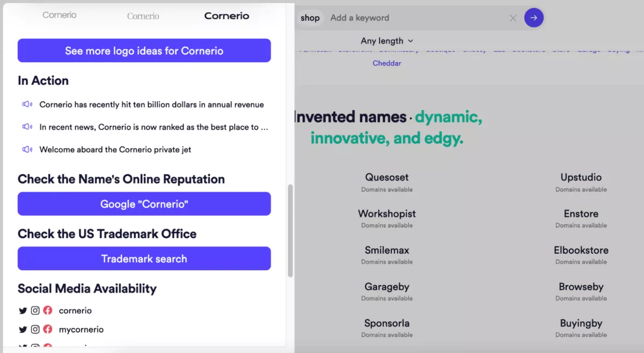Play audio for private jet sentence

(27, 149)
